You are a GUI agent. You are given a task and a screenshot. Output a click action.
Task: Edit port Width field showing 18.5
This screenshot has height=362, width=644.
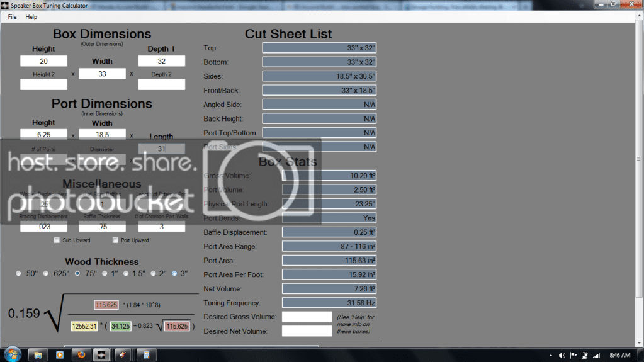102,134
